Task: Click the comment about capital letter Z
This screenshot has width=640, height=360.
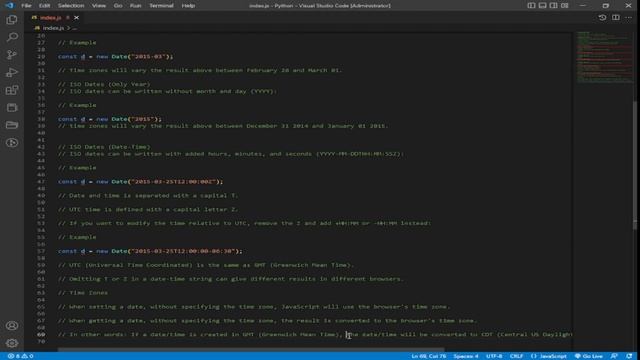Action: click(148, 209)
